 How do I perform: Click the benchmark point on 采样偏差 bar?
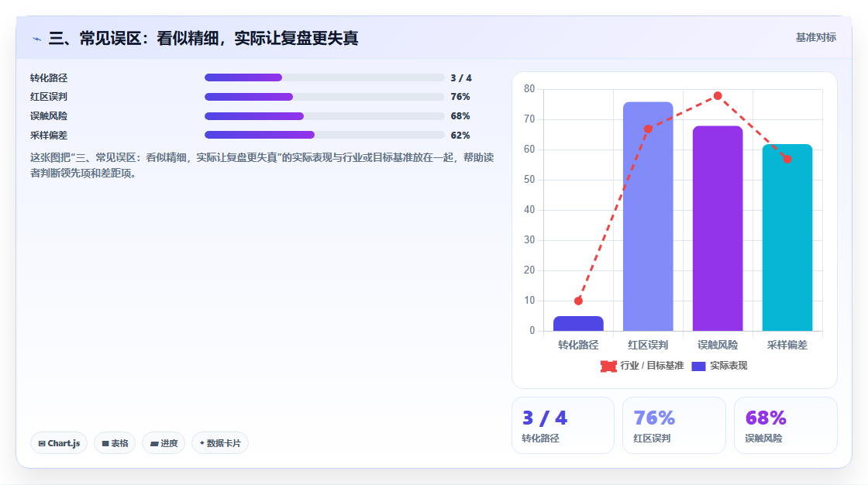pyautogui.click(x=787, y=159)
